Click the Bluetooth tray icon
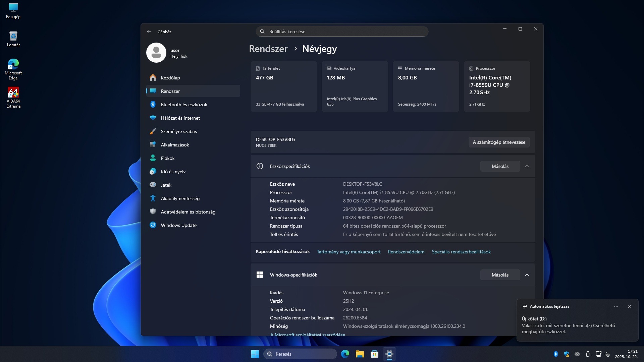The width and height of the screenshot is (644, 362). (556, 354)
